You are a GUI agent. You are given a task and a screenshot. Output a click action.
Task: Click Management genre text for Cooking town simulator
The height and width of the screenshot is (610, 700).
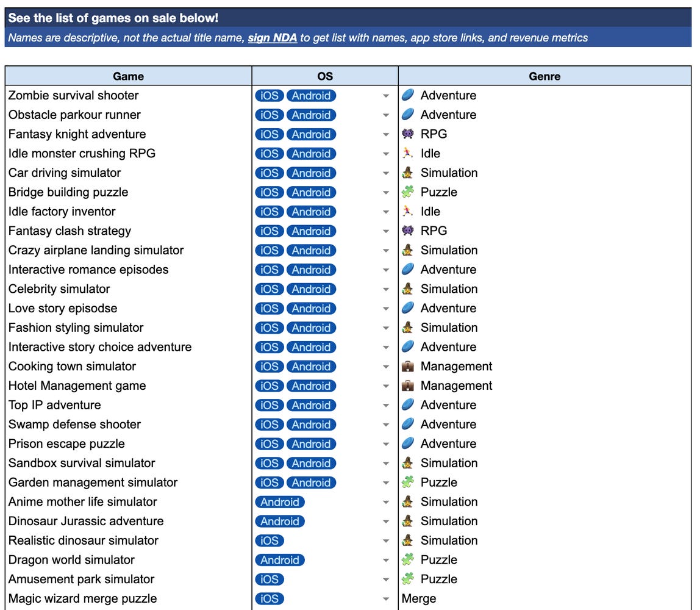(456, 366)
